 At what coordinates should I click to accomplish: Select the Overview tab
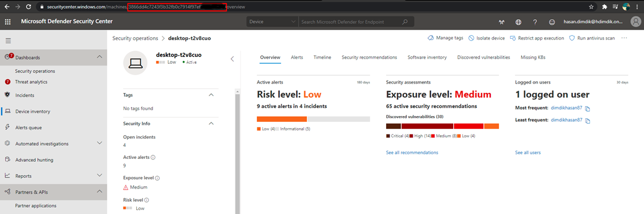[x=270, y=57]
